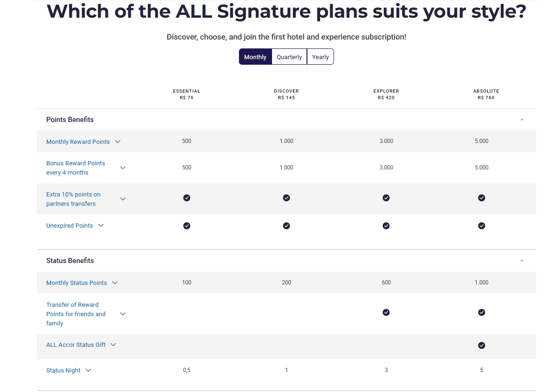Open Monthly Reward Points link
Viewport: 552px width, 392px height.
tap(78, 142)
